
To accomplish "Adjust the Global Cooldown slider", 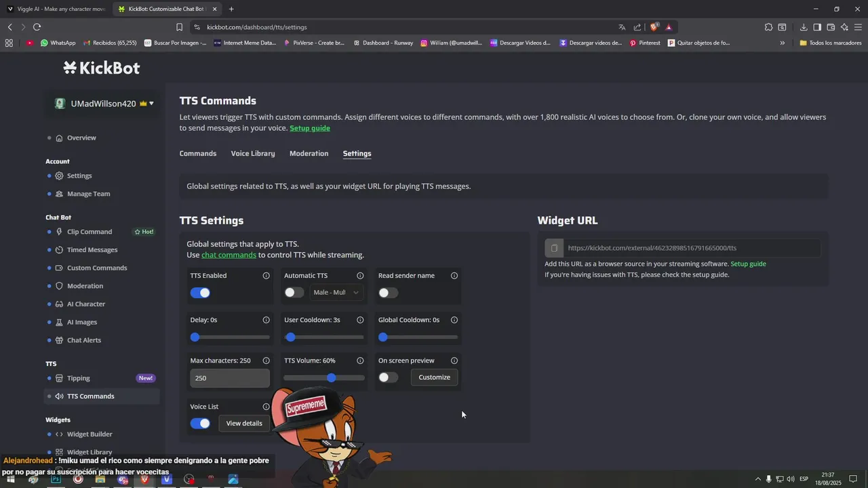I will point(418,337).
